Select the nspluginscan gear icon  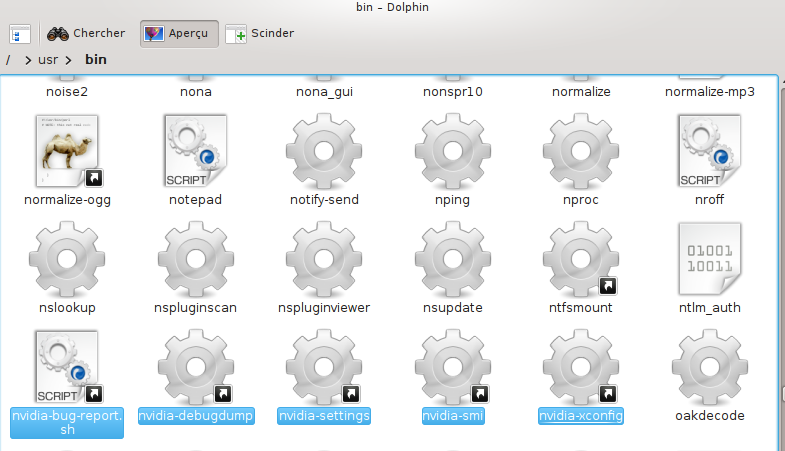[x=196, y=259]
